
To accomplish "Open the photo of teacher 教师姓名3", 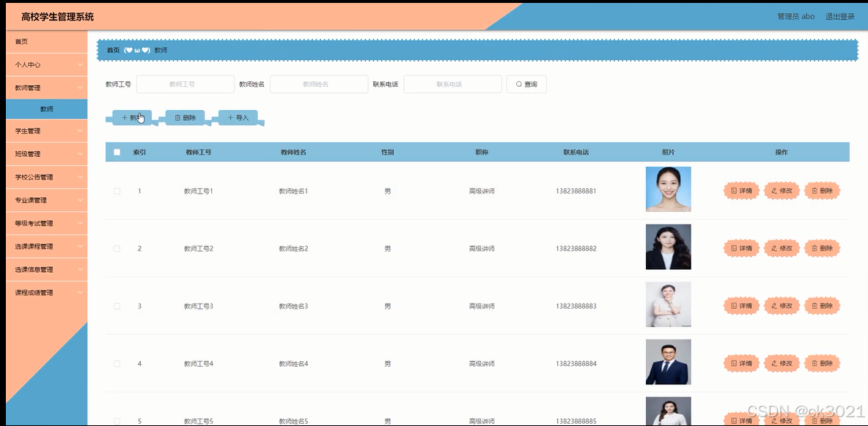I will click(x=668, y=304).
